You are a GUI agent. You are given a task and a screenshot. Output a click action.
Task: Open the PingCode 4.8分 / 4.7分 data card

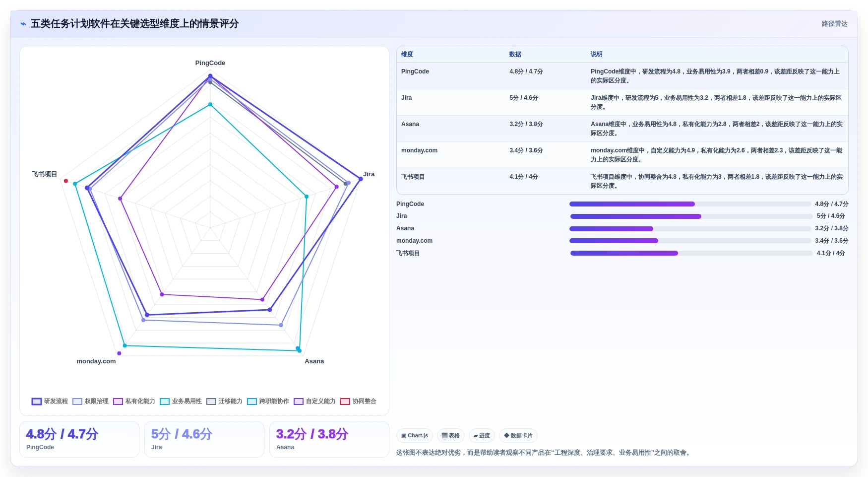pyautogui.click(x=79, y=439)
